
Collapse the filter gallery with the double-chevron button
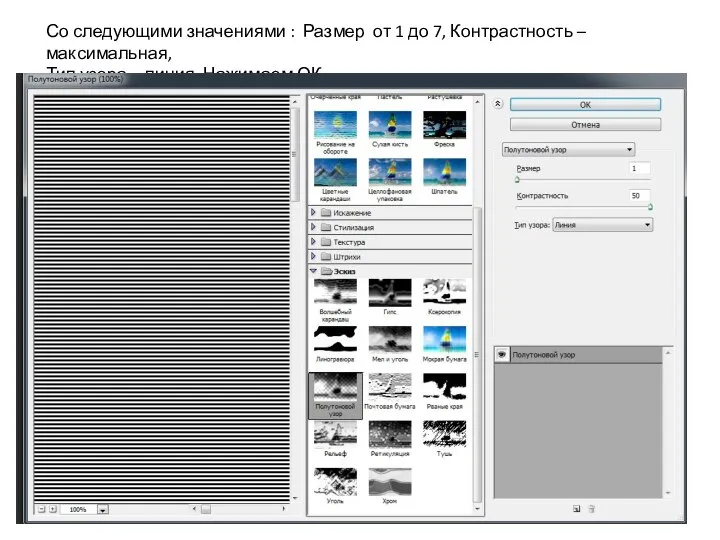pyautogui.click(x=498, y=104)
